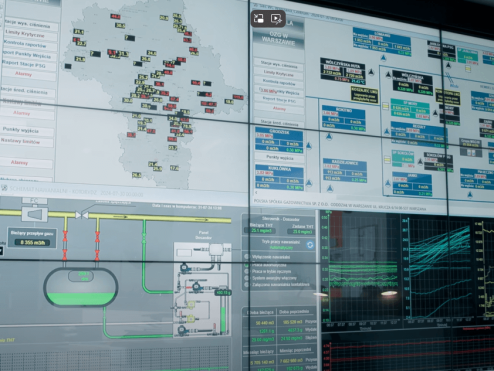Click map label 30.0
This screenshot has height=371, width=494.
pos(128,100)
